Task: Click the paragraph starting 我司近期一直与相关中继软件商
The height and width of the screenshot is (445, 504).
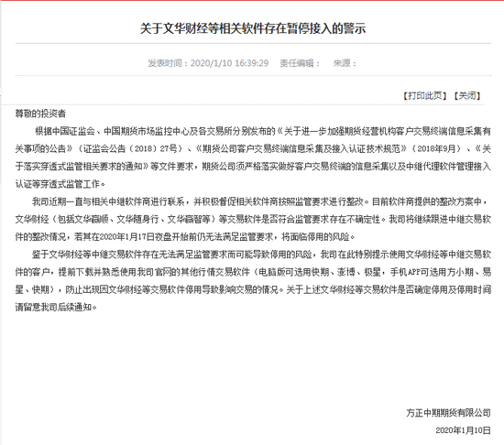Action: [253, 219]
